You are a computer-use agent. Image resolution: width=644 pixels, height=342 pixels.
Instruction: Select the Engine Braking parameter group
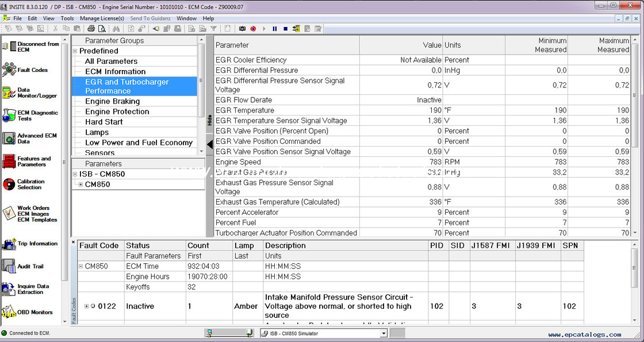(x=112, y=102)
